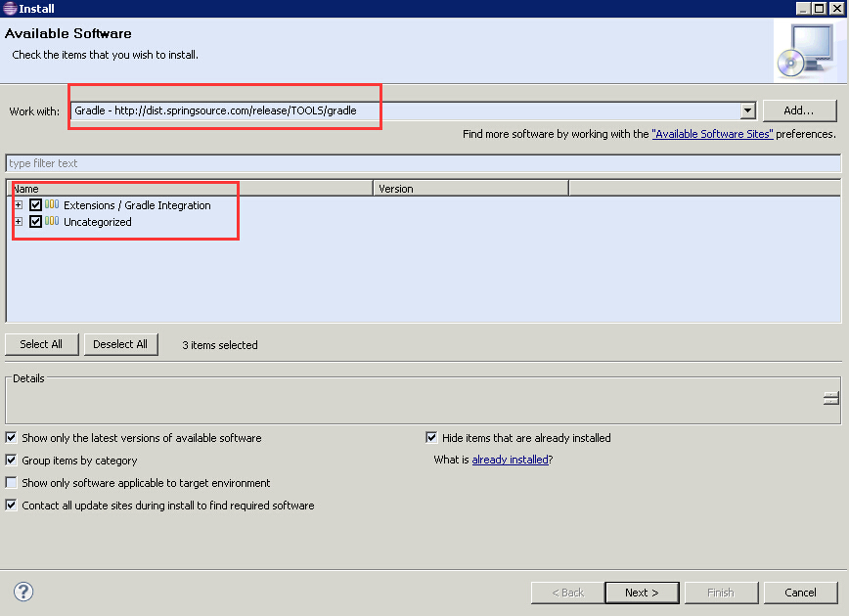Select the Extensions / Gradle Integration row text
The height and width of the screenshot is (616, 849).
point(137,205)
